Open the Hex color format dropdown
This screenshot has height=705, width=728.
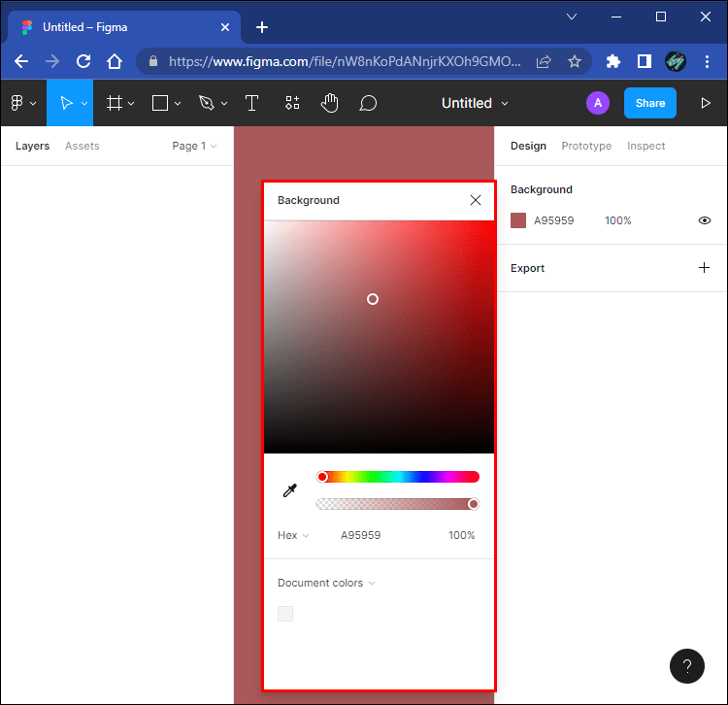pyautogui.click(x=293, y=535)
